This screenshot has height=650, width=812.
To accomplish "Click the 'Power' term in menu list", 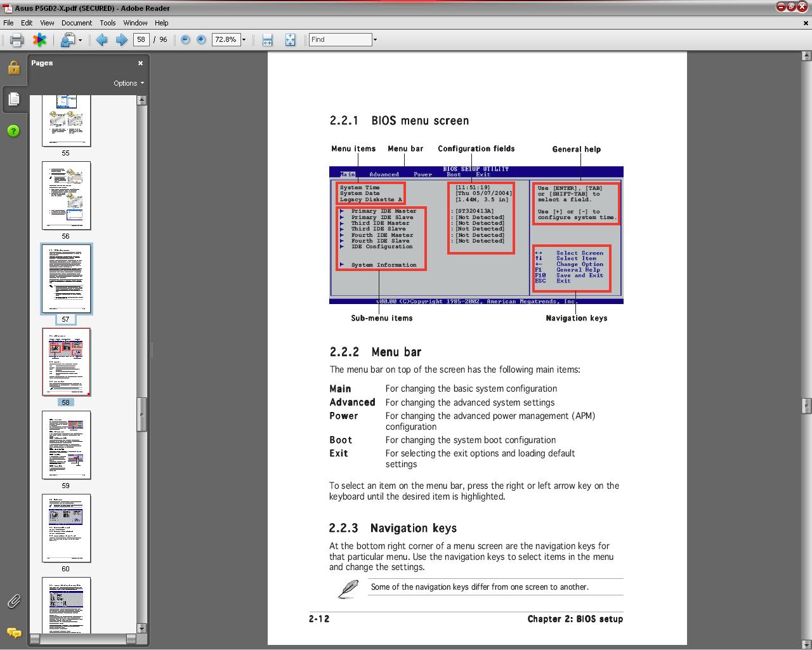I will [x=344, y=416].
